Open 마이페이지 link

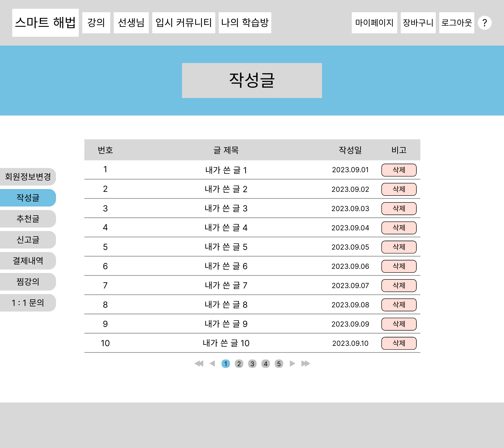374,23
